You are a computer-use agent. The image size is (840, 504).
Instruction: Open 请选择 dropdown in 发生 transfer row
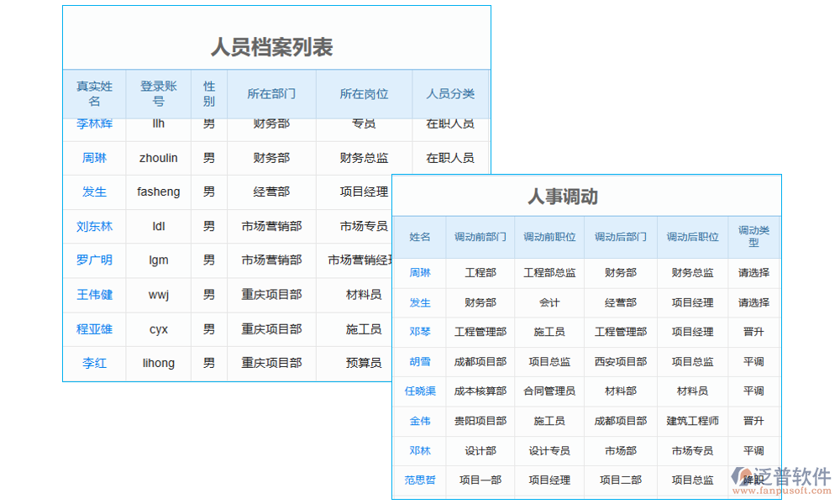point(753,302)
